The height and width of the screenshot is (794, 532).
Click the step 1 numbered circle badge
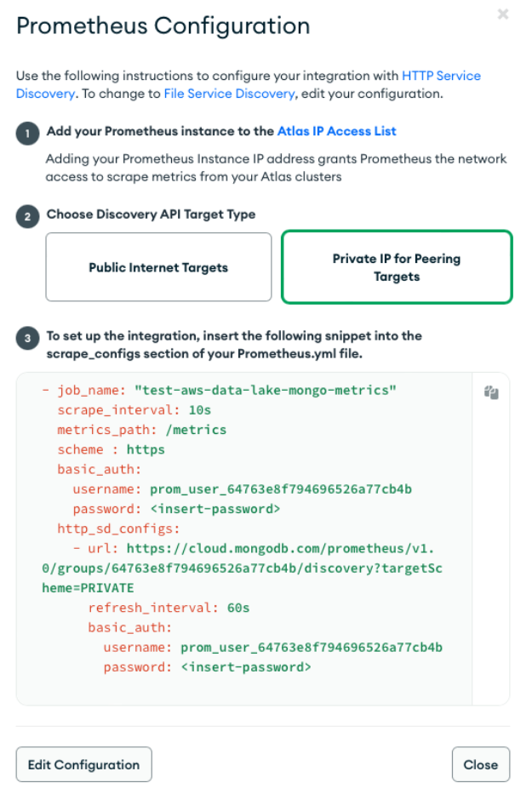26,131
